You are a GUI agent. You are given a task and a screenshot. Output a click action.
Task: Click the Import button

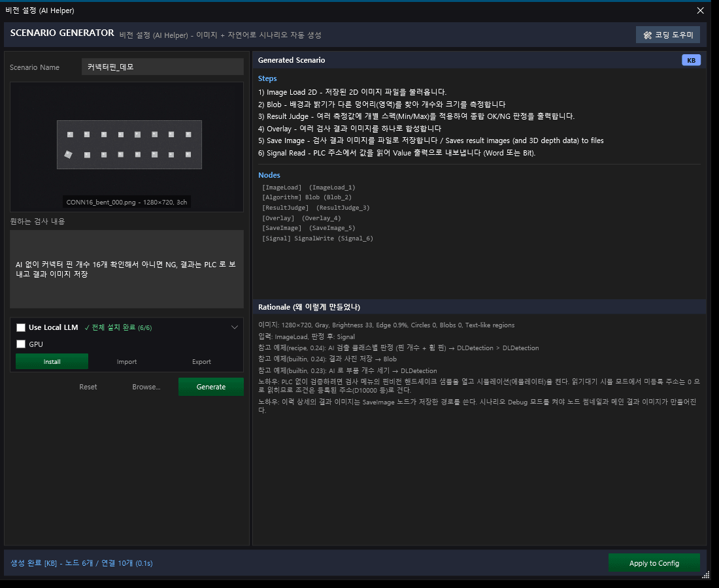tap(127, 361)
